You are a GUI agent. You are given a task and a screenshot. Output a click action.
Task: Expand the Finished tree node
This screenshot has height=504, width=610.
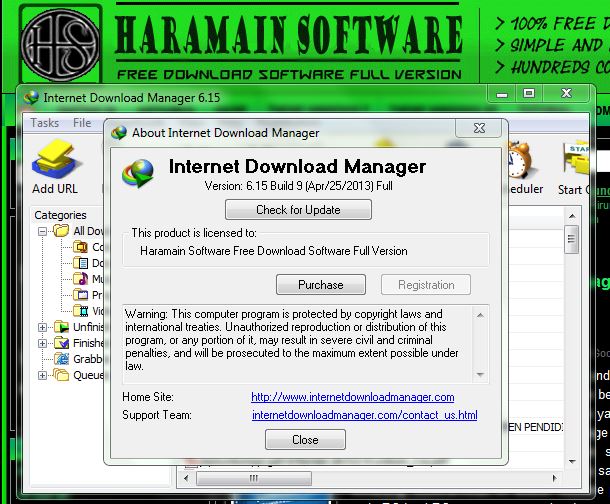[42, 343]
